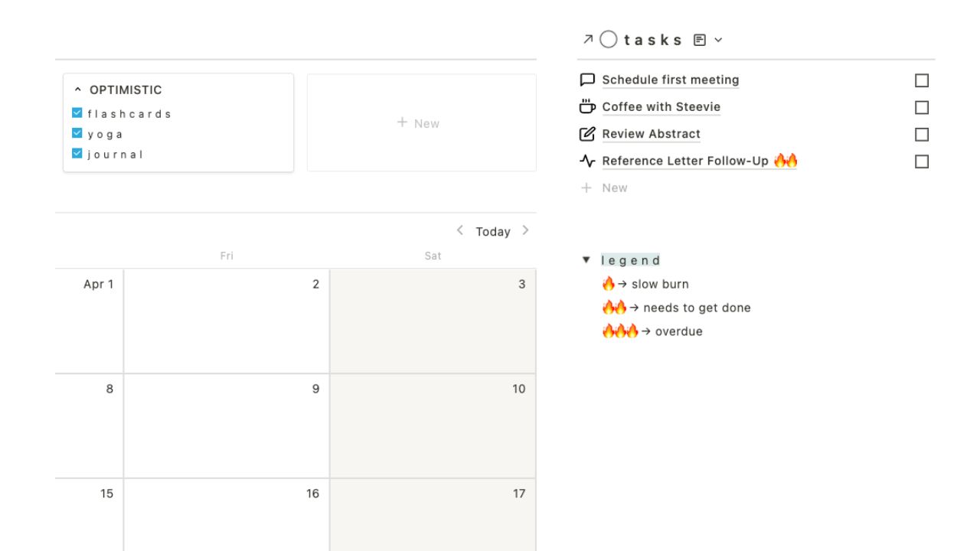Uncheck the yoga checkbox
Viewport: 980px width, 551px height.
[77, 133]
